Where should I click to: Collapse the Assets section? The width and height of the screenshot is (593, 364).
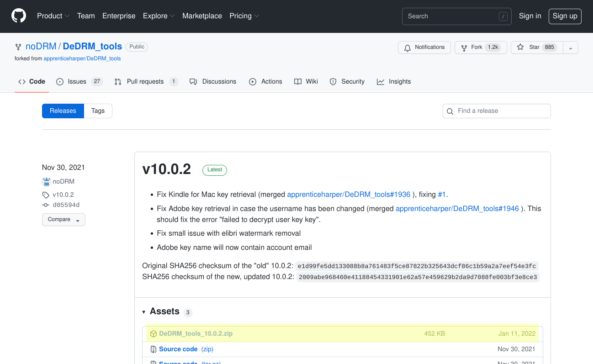coord(144,312)
